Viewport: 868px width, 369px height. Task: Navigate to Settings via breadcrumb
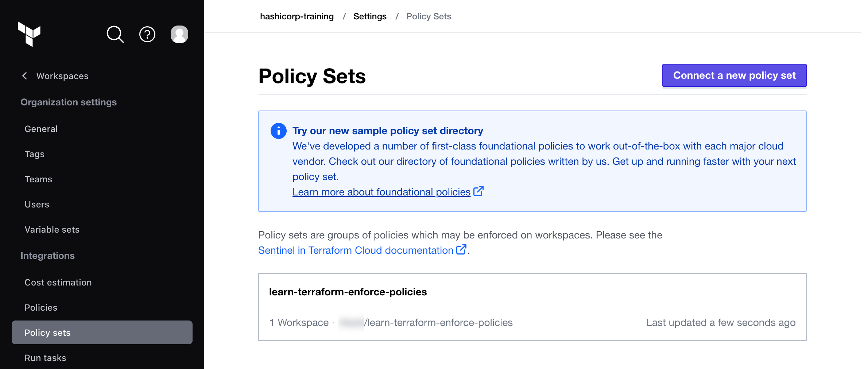coord(370,16)
